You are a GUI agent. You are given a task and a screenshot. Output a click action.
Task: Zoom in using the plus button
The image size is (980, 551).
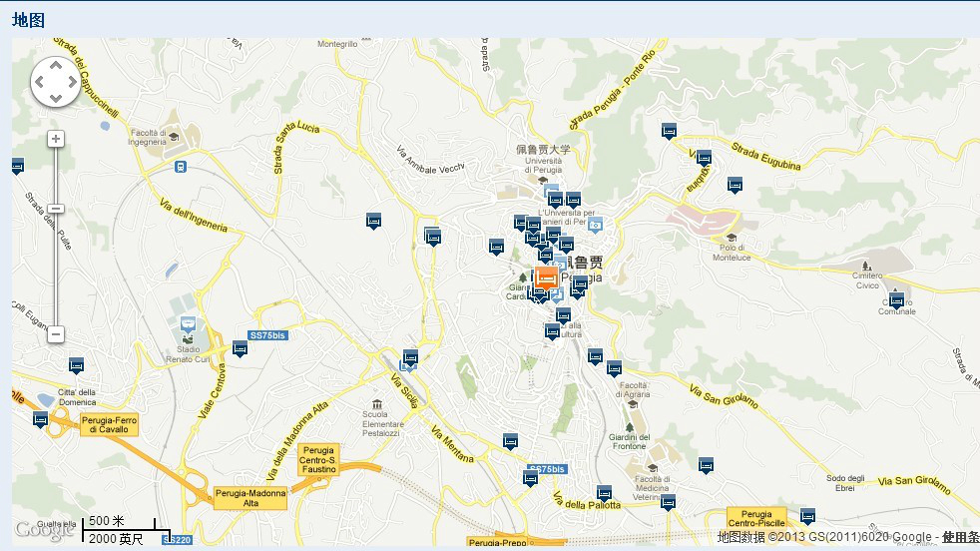pyautogui.click(x=56, y=139)
